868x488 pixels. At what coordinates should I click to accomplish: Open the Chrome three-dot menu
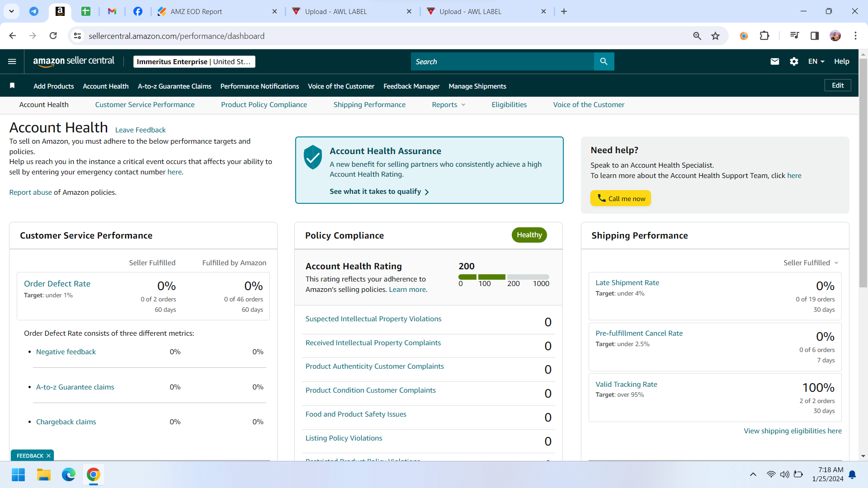tap(855, 36)
